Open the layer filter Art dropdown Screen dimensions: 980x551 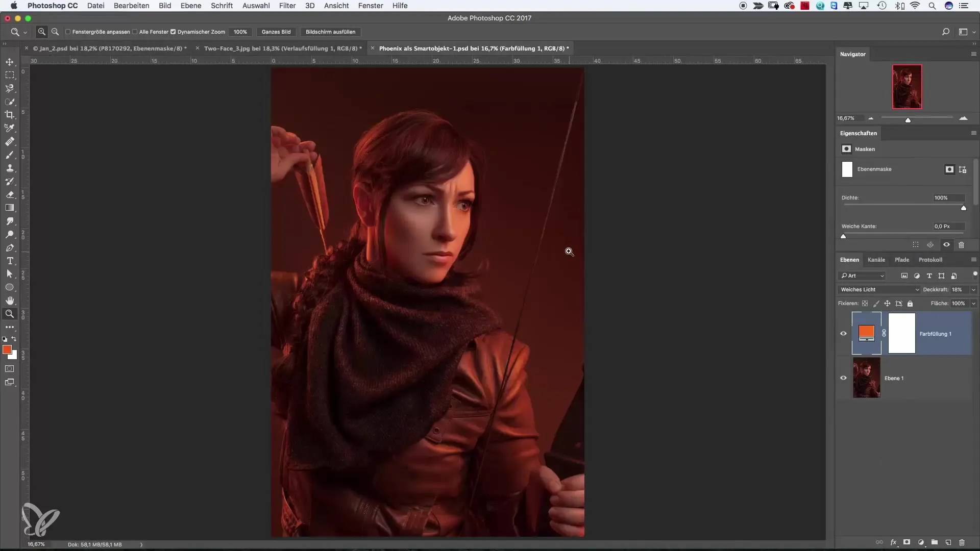[862, 275]
